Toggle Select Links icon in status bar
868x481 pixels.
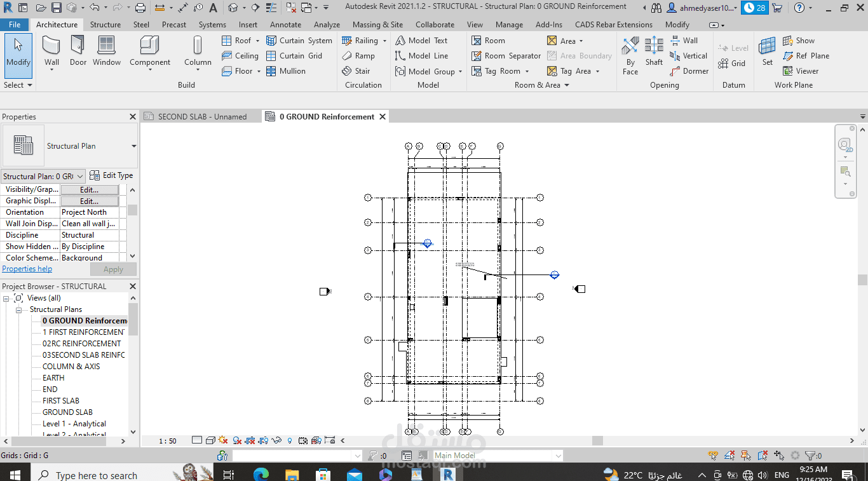pyautogui.click(x=714, y=456)
